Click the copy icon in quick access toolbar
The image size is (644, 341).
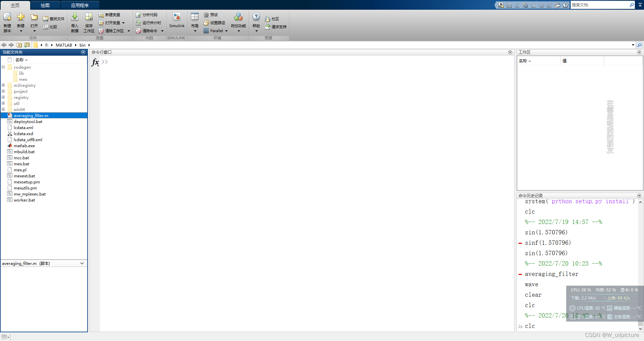pos(525,5)
